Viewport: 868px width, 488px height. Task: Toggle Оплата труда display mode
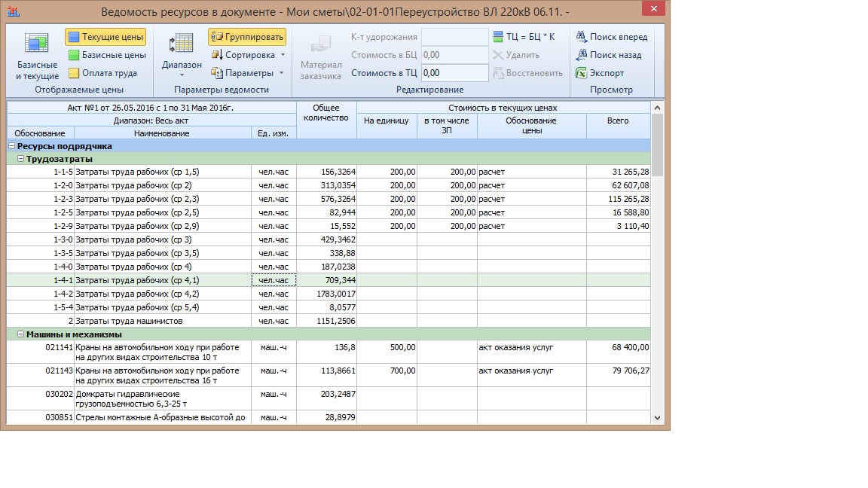(x=102, y=73)
